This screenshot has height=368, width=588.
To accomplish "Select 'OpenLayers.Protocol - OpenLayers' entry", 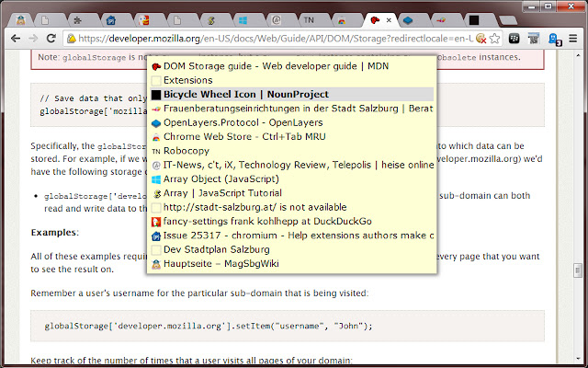I will (x=292, y=122).
